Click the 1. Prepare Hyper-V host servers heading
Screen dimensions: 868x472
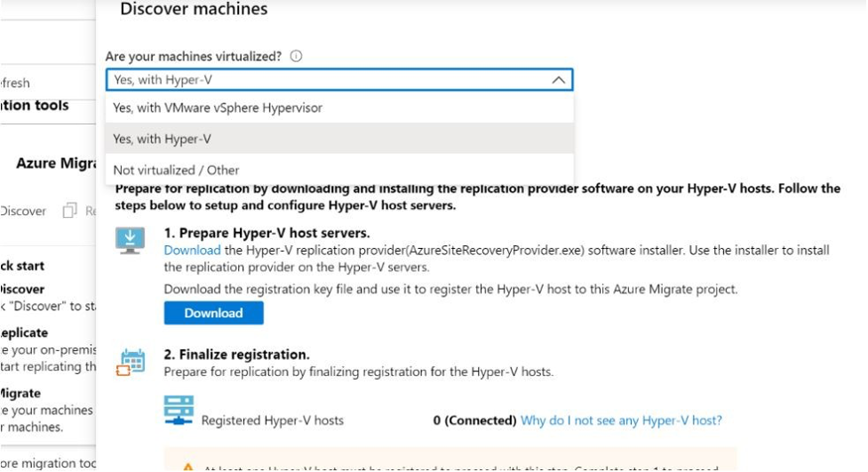267,233
